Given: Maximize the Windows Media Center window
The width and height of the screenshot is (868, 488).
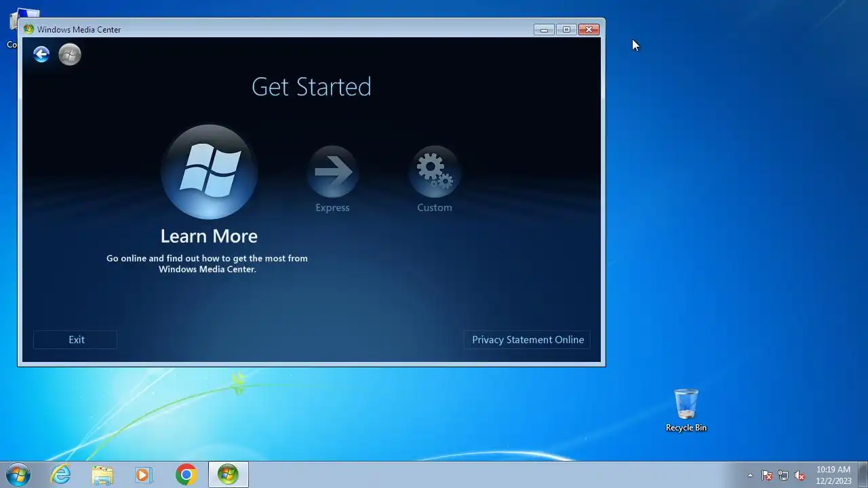Looking at the screenshot, I should (x=566, y=29).
